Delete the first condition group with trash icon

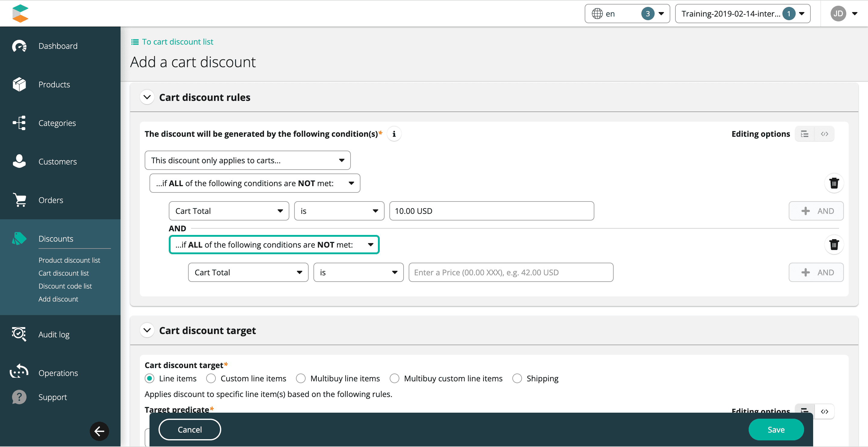(834, 183)
